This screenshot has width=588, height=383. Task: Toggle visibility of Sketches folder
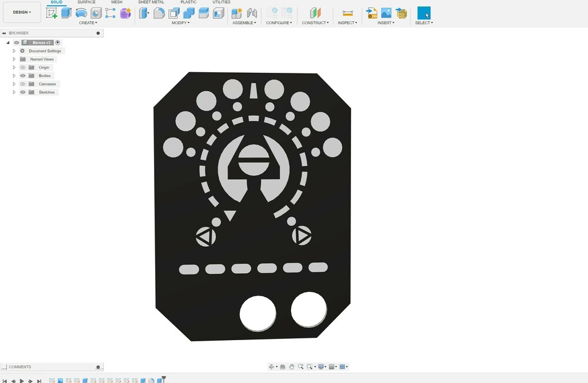tap(23, 92)
